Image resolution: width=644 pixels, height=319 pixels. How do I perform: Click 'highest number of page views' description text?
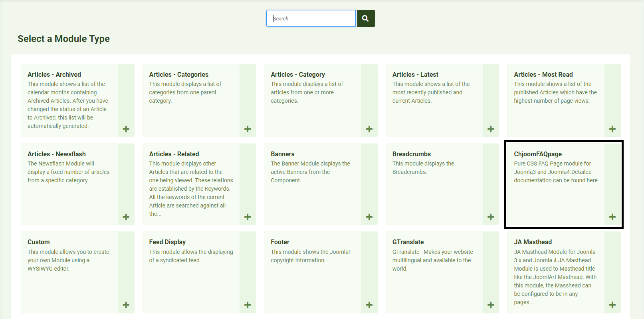click(551, 101)
